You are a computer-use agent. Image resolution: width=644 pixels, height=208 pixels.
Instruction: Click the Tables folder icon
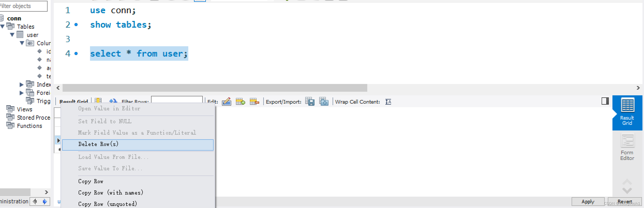coord(10,26)
